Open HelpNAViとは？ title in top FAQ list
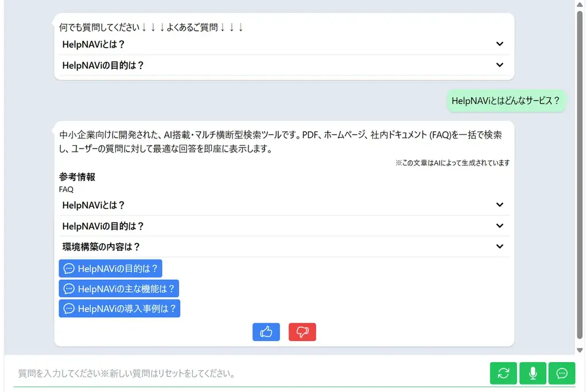Screen dimensions: 588x392 pos(94,44)
